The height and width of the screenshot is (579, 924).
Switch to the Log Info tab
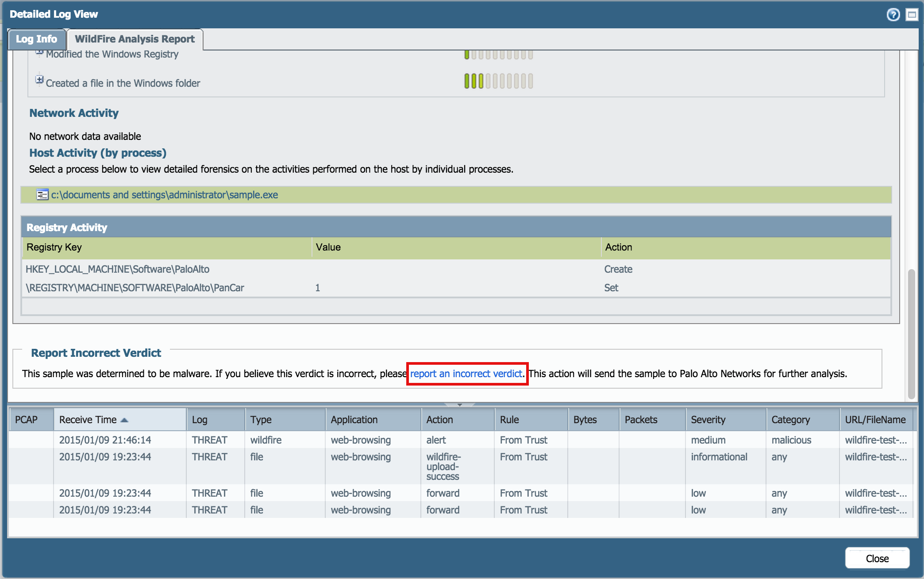pyautogui.click(x=36, y=39)
